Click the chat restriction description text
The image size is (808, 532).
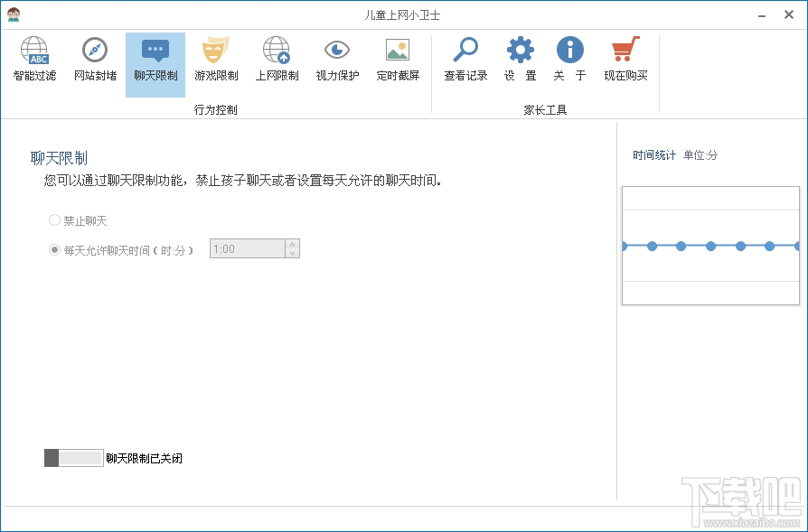pyautogui.click(x=243, y=181)
